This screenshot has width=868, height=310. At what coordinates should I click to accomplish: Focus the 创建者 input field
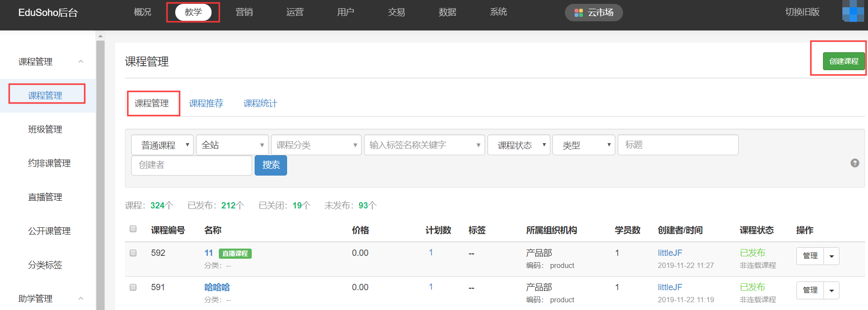[191, 165]
